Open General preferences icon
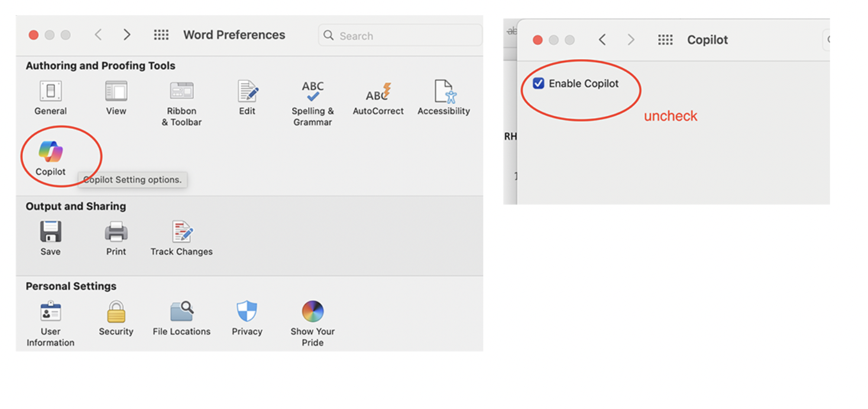 51,92
